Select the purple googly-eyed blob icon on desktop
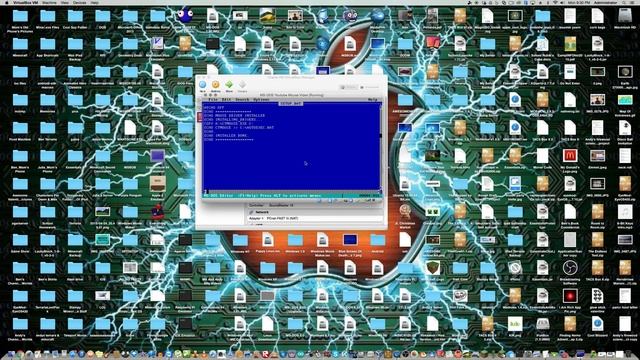Screen dimensions: 640x360 pyautogui.click(x=185, y=16)
